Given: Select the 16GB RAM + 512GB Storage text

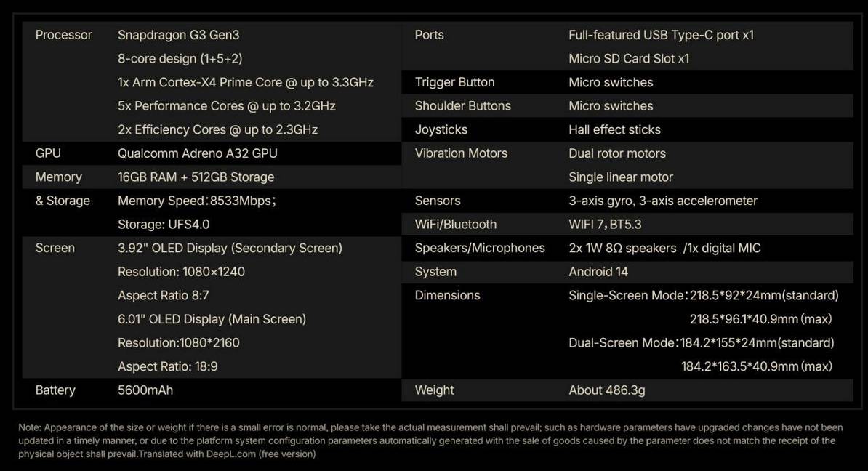Looking at the screenshot, I should (196, 177).
